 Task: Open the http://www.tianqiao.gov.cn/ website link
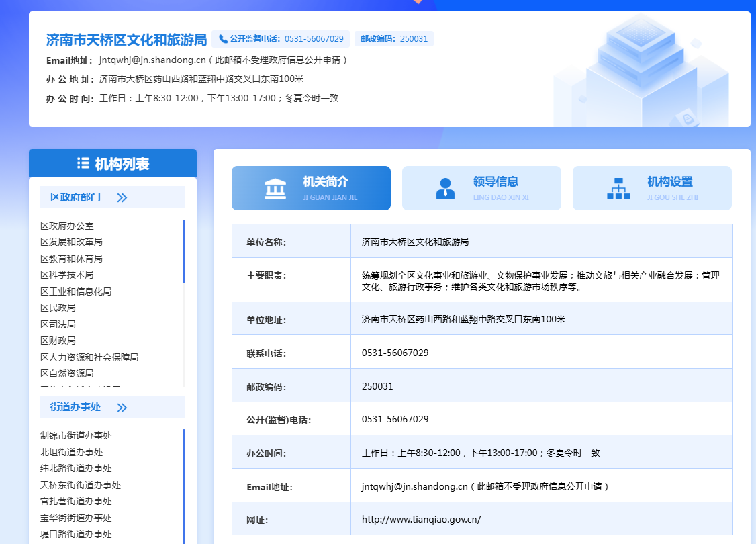[x=421, y=519]
